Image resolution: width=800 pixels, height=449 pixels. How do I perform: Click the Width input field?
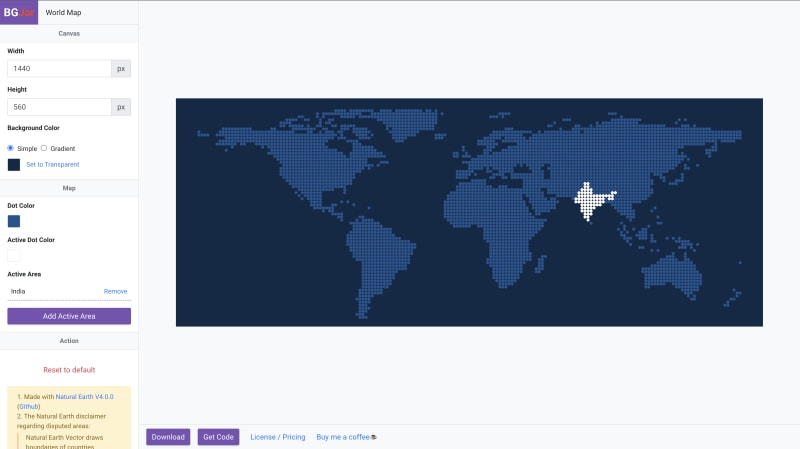click(x=59, y=68)
